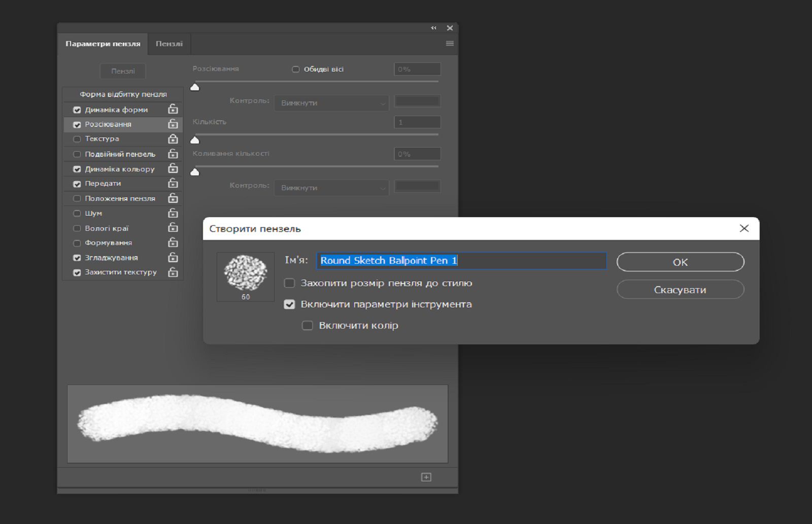
Task: Toggle lock for Розсіювання row
Action: point(173,124)
